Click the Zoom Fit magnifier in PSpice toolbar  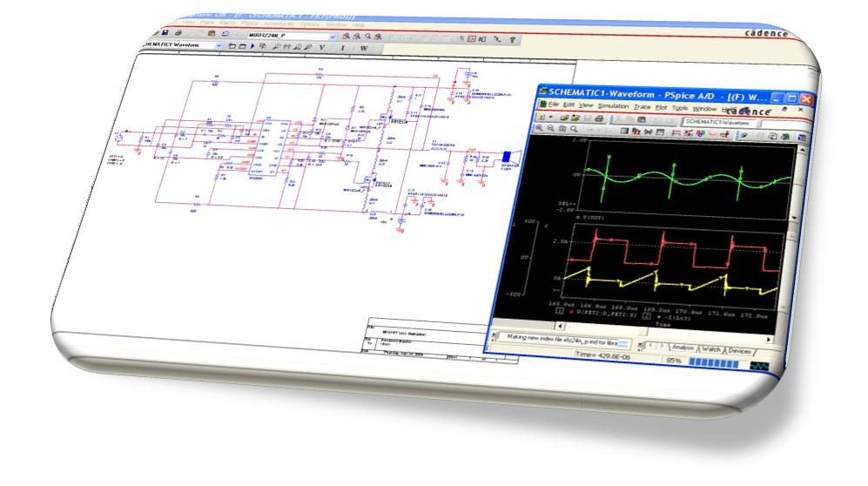tap(574, 129)
